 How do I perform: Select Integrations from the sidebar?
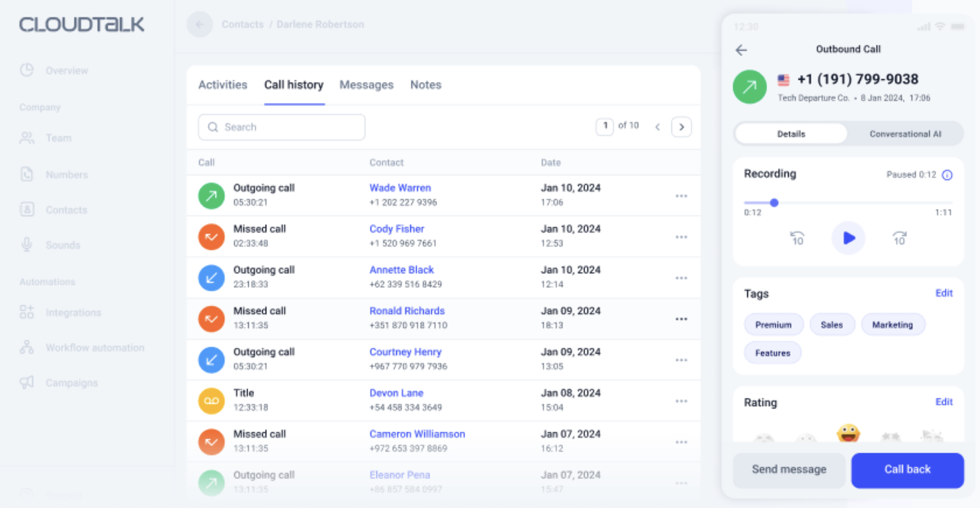[x=73, y=312]
